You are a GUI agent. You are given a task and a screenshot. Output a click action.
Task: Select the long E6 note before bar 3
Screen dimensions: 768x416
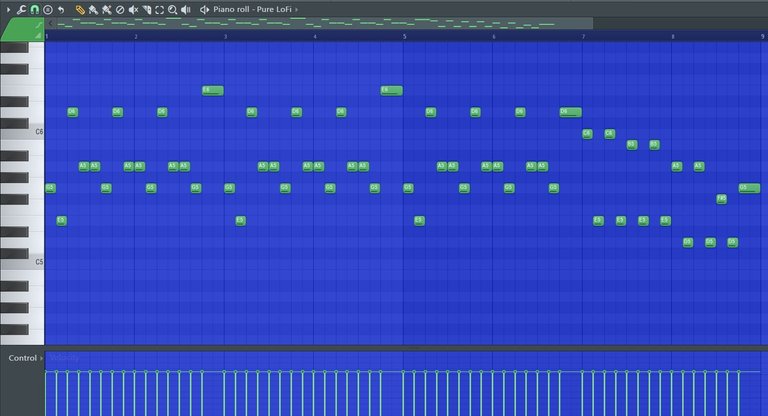[x=213, y=90]
